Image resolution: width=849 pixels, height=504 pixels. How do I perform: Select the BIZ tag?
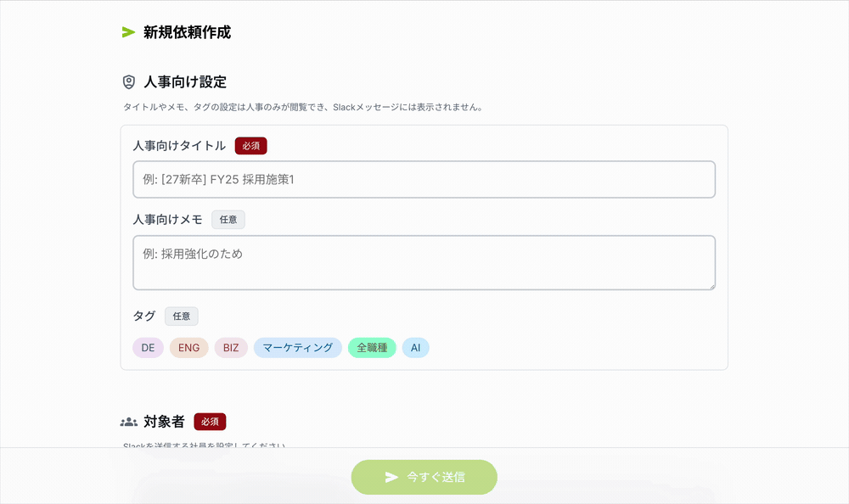tap(230, 347)
